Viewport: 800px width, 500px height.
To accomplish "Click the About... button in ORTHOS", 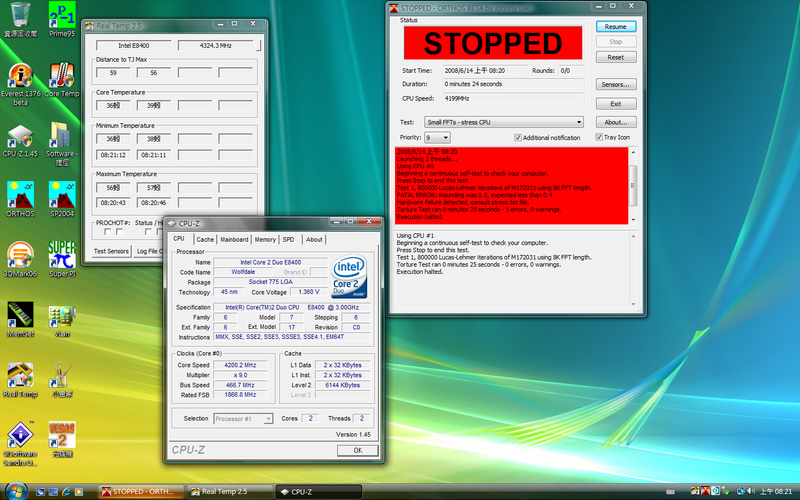I will [x=616, y=122].
